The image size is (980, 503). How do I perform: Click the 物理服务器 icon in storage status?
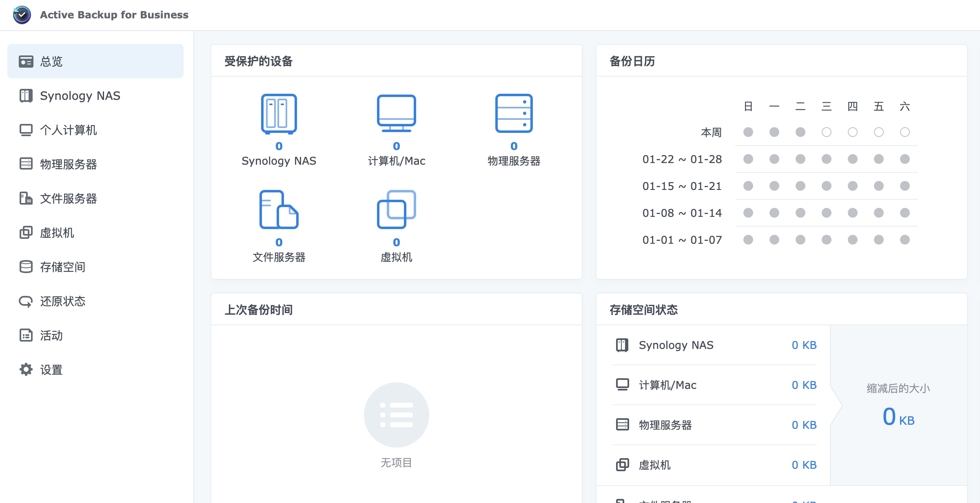[x=622, y=425]
